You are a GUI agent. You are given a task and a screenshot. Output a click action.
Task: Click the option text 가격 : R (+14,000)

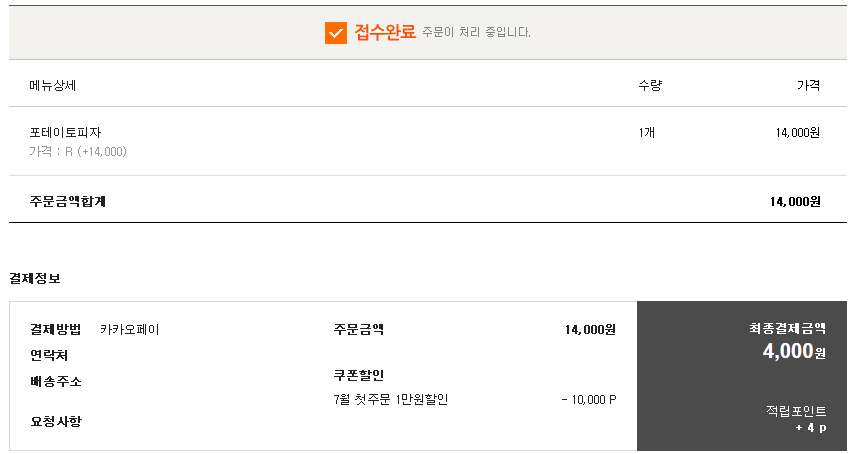[x=78, y=152]
